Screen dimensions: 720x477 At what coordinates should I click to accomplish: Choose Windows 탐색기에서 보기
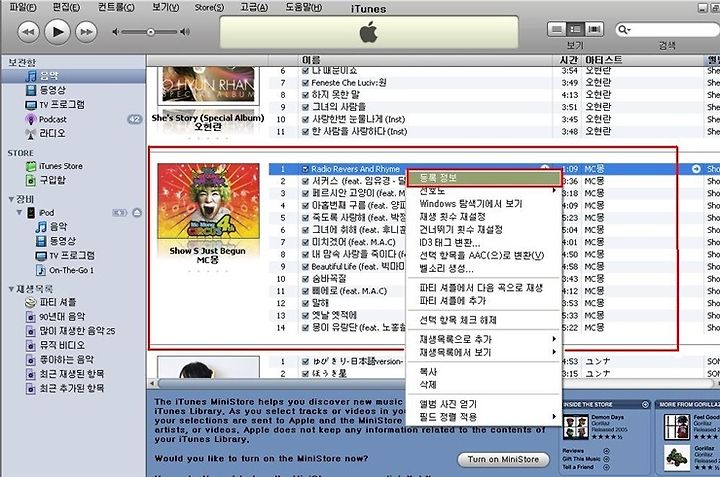pos(484,204)
